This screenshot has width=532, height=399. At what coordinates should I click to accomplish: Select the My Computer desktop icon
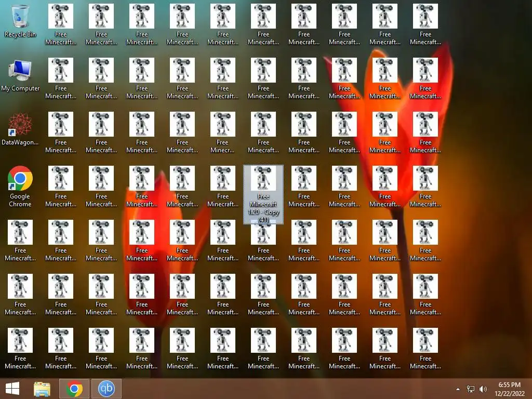tap(20, 75)
